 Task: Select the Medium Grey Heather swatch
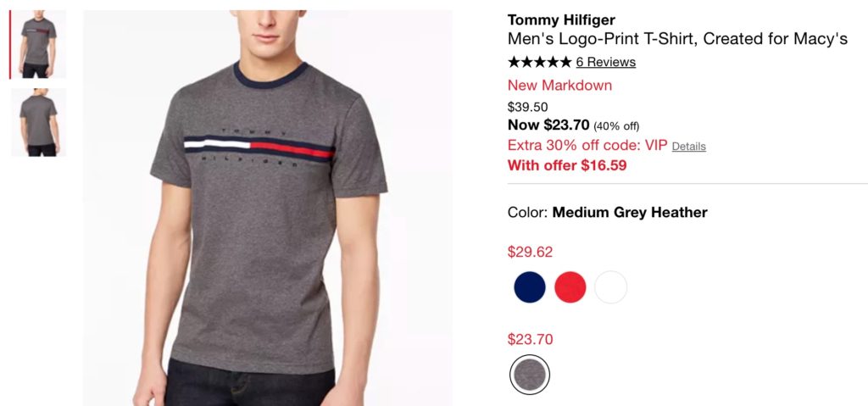[530, 375]
